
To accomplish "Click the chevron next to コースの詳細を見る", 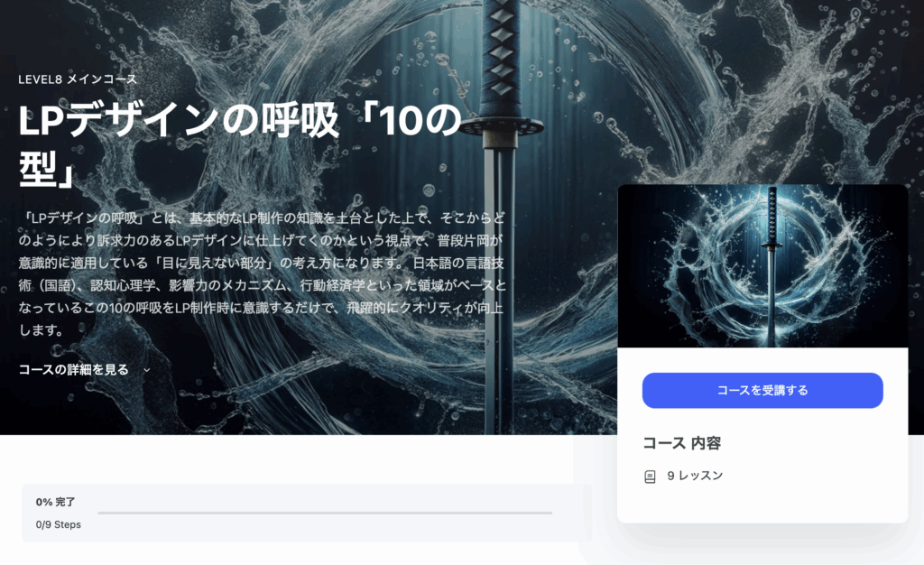I will [x=147, y=370].
